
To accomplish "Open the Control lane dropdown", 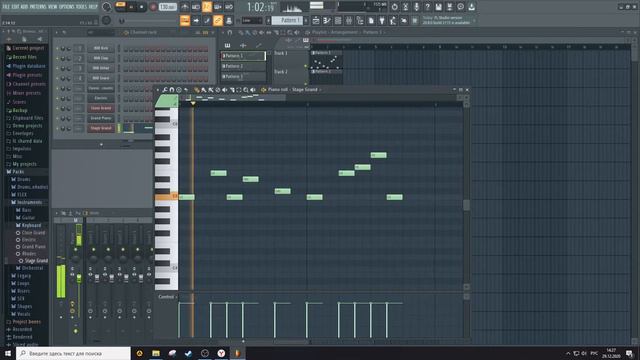I will click(168, 297).
